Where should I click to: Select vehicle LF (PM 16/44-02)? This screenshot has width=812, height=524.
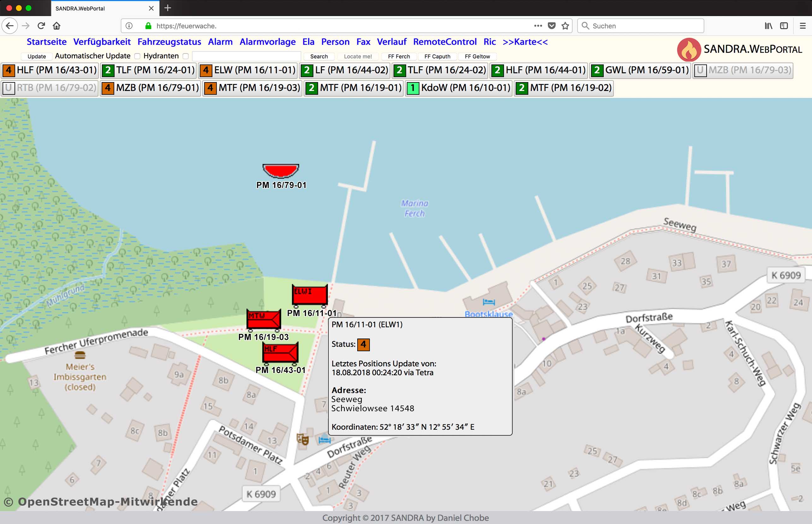coord(345,70)
